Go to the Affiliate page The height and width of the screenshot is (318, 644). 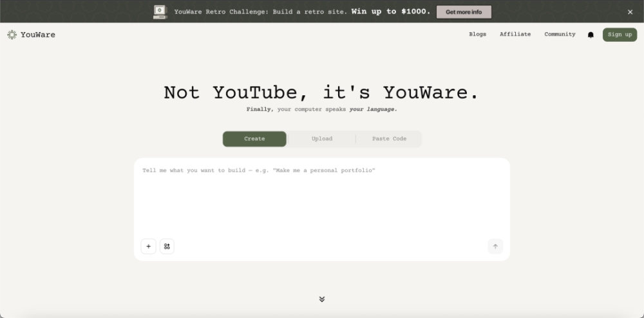[515, 34]
